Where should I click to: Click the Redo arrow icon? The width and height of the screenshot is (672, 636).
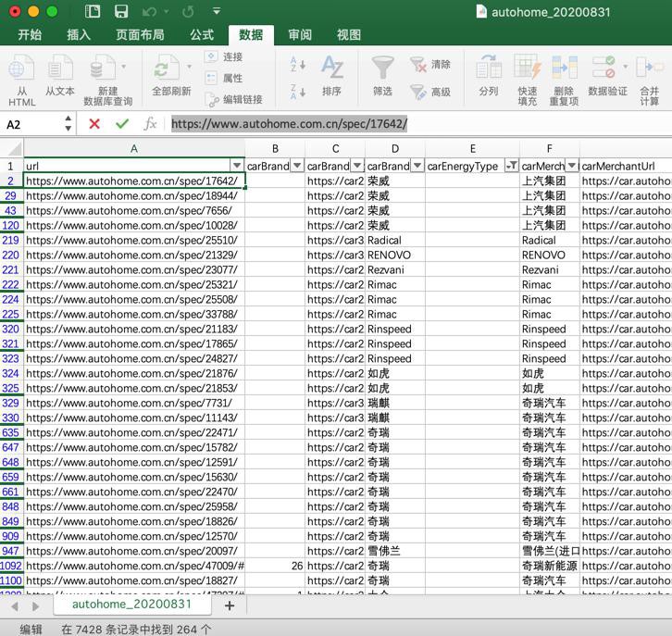(x=188, y=11)
